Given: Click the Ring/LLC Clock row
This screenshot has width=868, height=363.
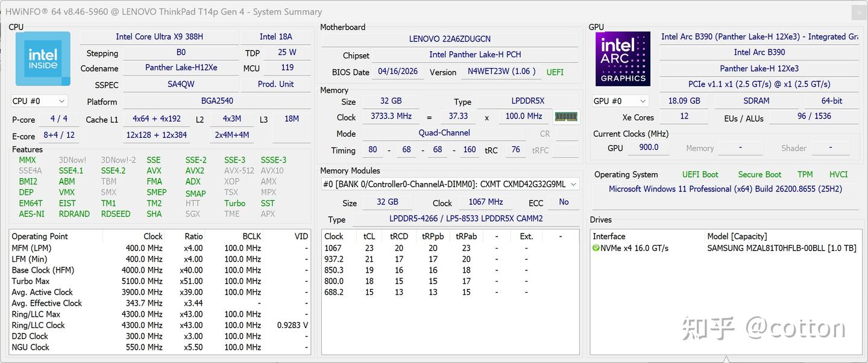Looking at the screenshot, I should pyautogui.click(x=160, y=325).
